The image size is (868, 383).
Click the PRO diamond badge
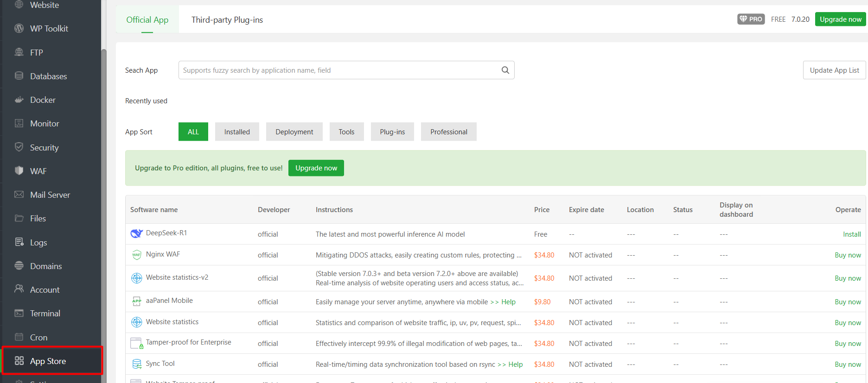click(x=751, y=19)
